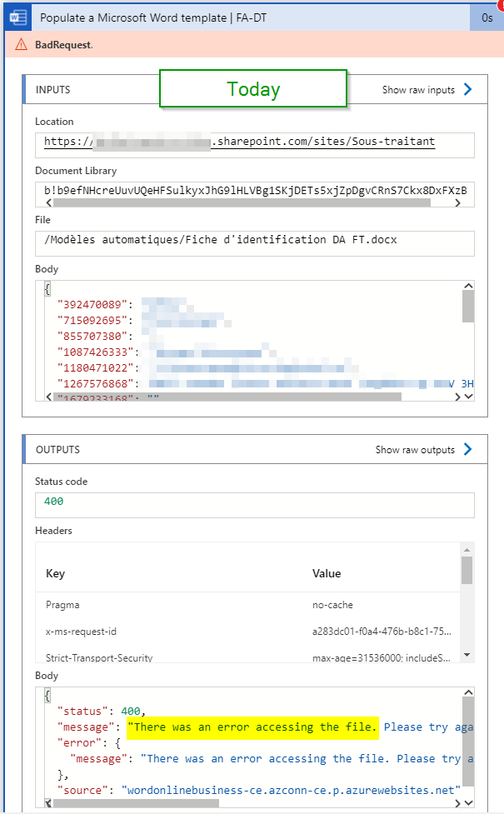Select the no-cache header value
Image resolution: width=504 pixels, height=814 pixels.
pos(332,605)
